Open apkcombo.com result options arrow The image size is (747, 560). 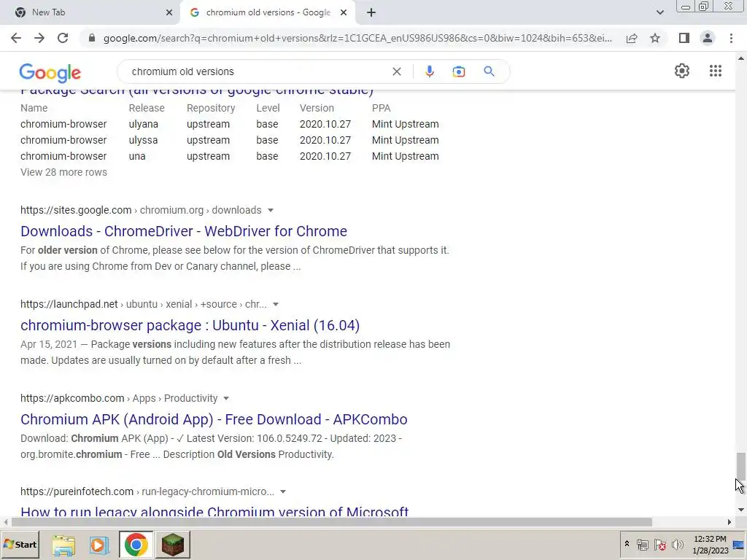(x=226, y=398)
